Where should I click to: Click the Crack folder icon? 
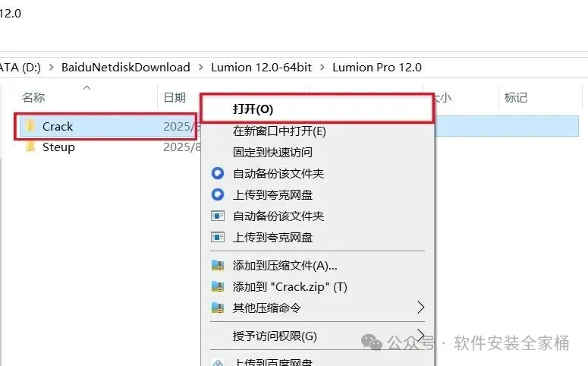point(30,126)
